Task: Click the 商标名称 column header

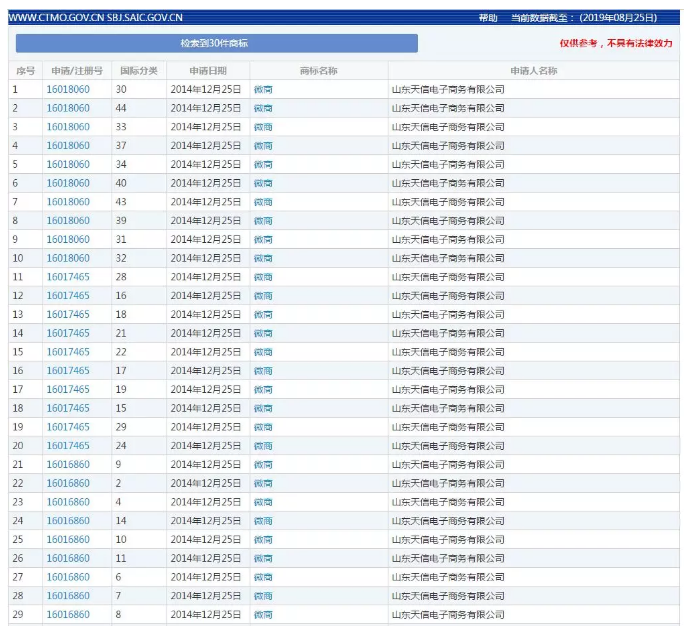Action: click(318, 71)
